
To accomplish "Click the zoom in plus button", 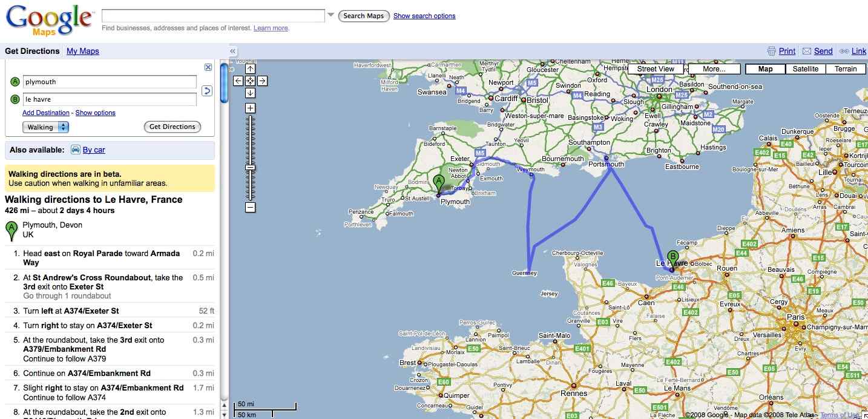I will click(250, 108).
